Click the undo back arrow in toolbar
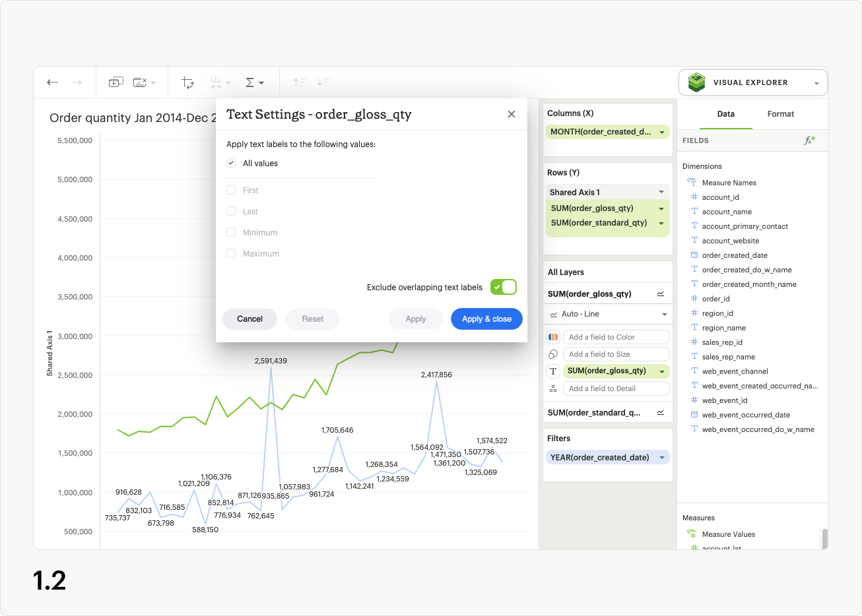The height and width of the screenshot is (616, 862). point(53,82)
